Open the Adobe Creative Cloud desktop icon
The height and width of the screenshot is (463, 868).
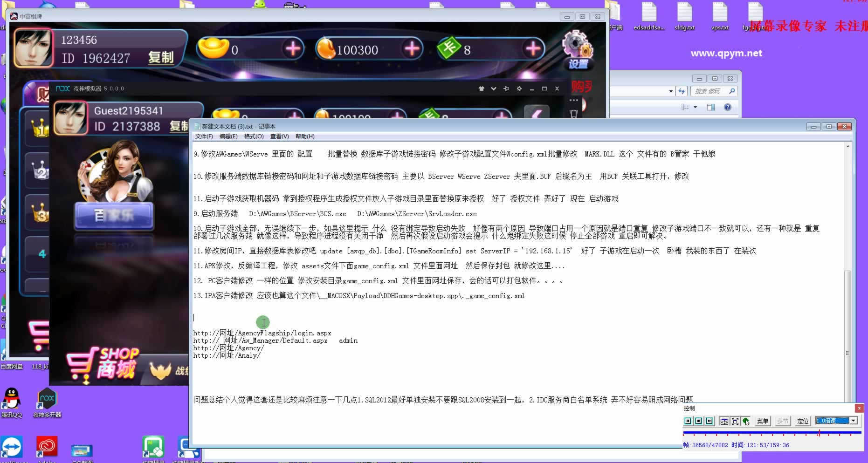pyautogui.click(x=47, y=449)
